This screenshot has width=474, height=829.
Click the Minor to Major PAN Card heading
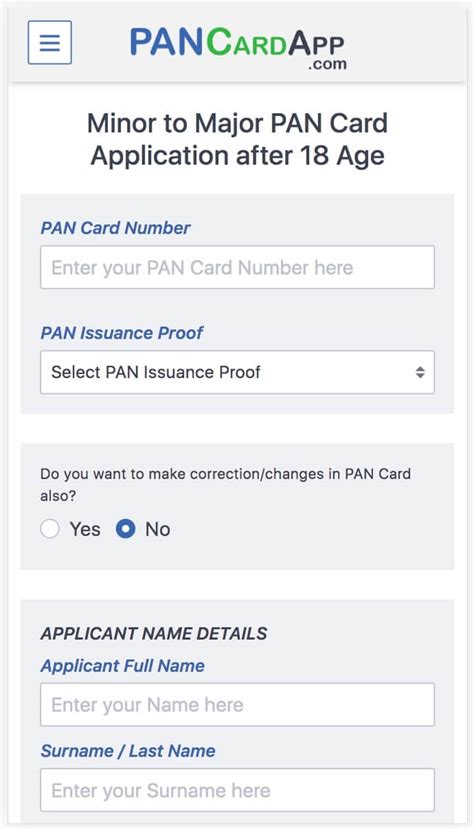tap(237, 140)
